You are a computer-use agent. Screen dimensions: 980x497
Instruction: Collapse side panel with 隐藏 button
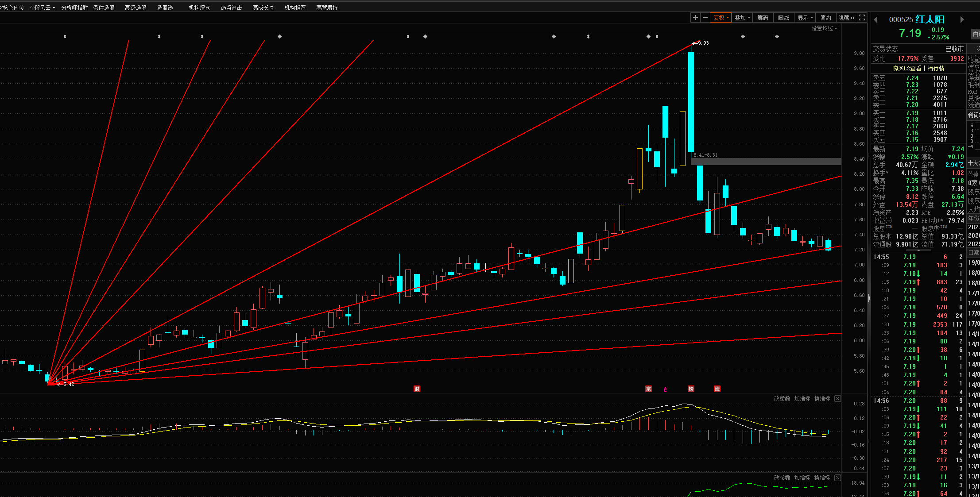pyautogui.click(x=846, y=18)
